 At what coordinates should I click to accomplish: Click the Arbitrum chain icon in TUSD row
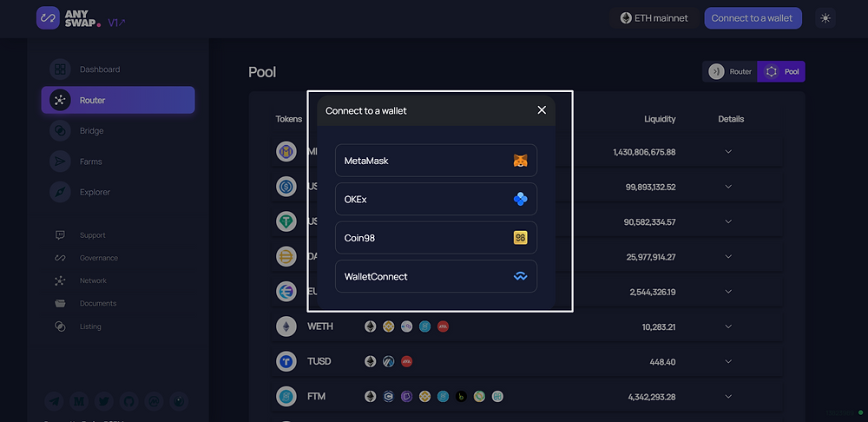click(x=388, y=361)
